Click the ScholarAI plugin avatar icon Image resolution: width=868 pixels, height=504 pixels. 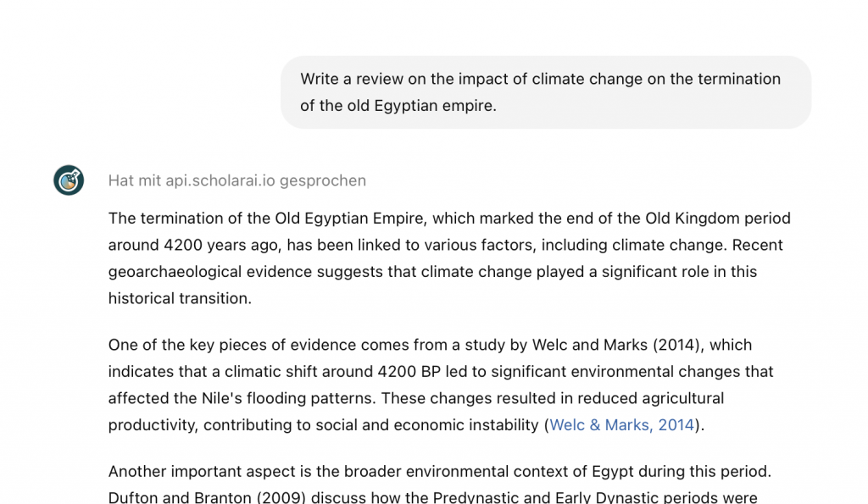coord(69,180)
